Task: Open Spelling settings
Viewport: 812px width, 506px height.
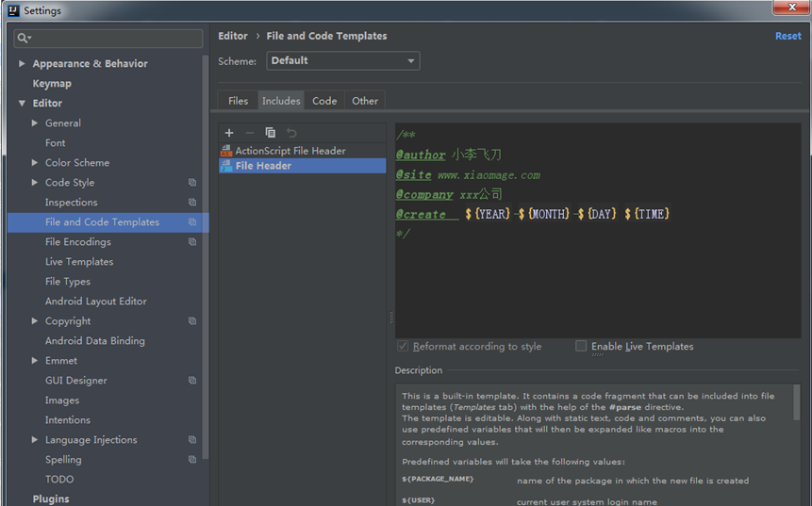Action: (x=63, y=460)
